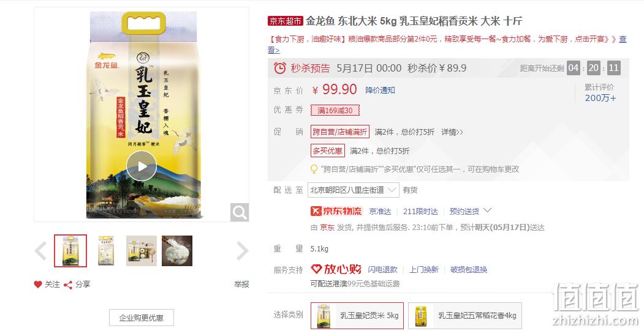This screenshot has height=331, width=644.
Task: Claim the 满169减30 coupon
Action: point(335,110)
